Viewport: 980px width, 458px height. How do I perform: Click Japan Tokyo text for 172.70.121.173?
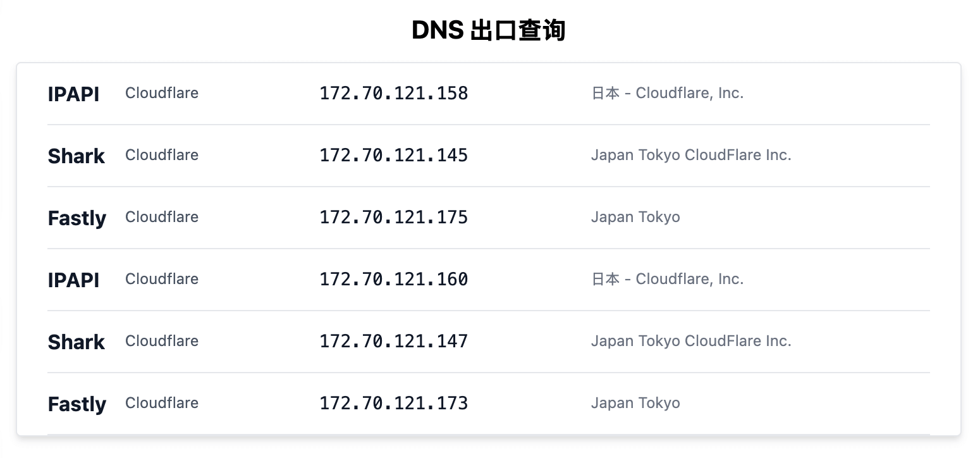coord(635,404)
